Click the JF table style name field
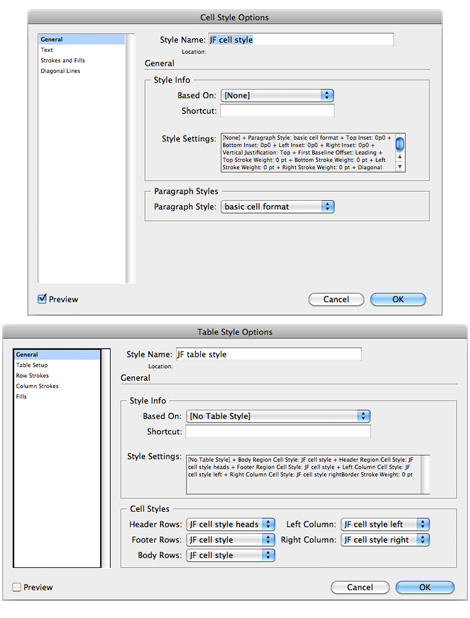The image size is (470, 618). 269,354
